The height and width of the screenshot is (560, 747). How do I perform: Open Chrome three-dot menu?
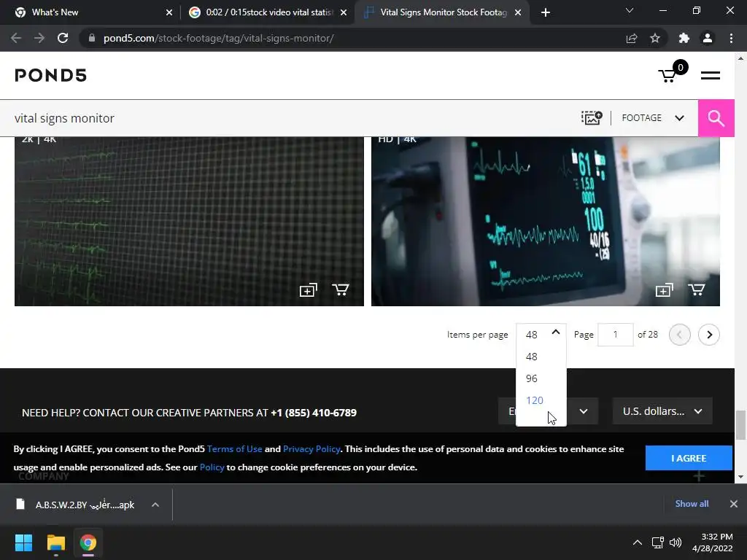tap(731, 38)
